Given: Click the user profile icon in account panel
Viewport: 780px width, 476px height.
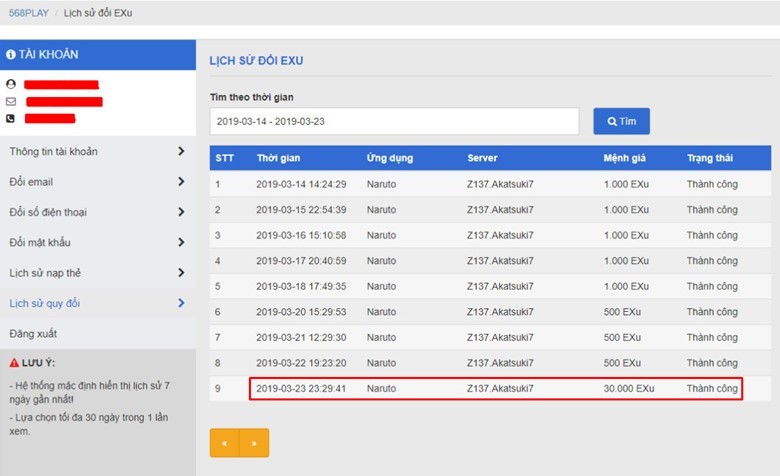Looking at the screenshot, I should 11,84.
